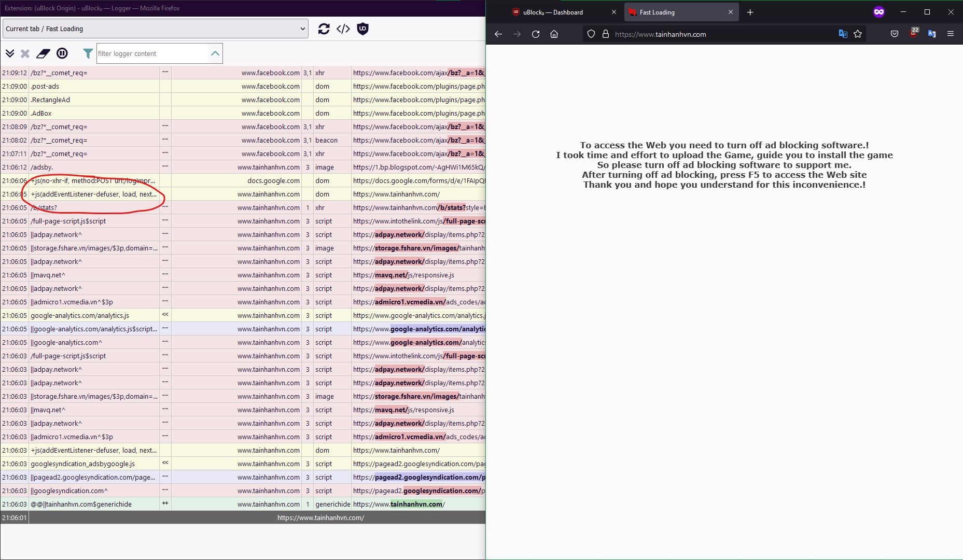Screen dimensions: 963x560
Task: Save the page to Pocket
Action: click(x=894, y=34)
